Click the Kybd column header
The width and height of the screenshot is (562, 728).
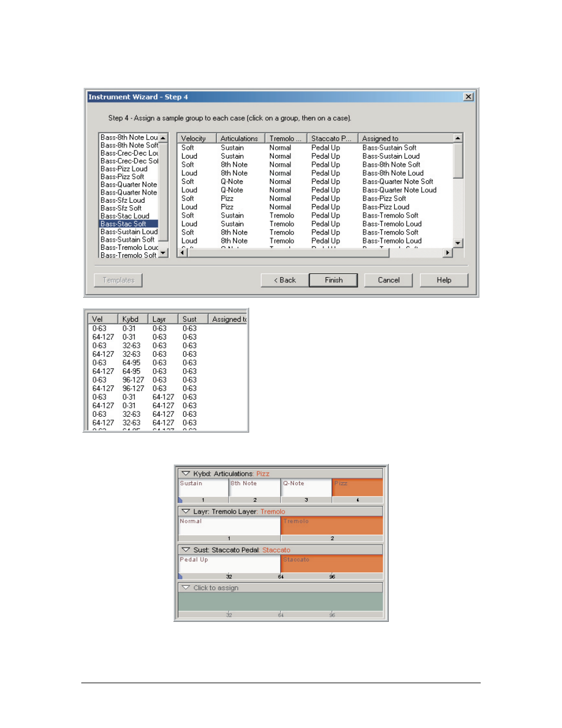click(133, 319)
